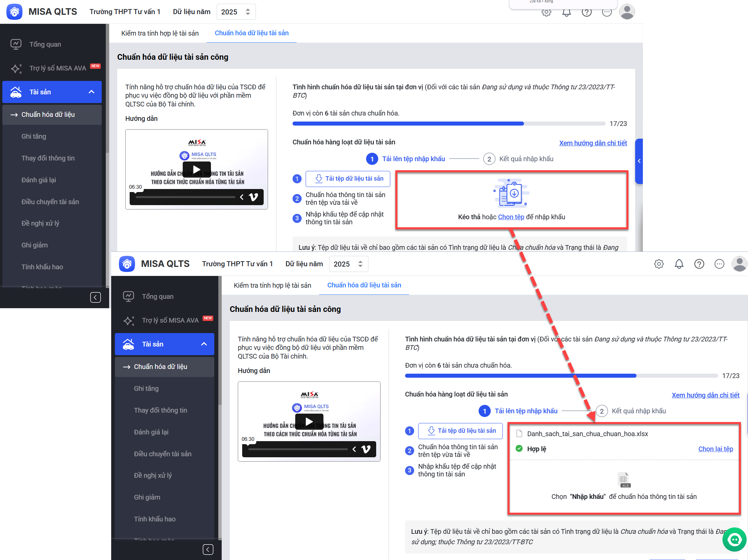748x560 pixels.
Task: Click the MISA QLTS logo icon
Action: click(127, 264)
